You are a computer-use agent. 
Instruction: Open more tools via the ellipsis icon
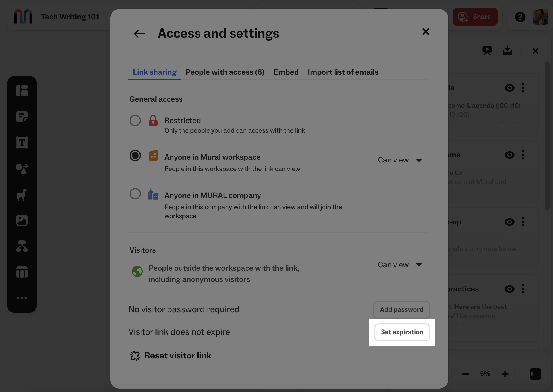tap(22, 298)
